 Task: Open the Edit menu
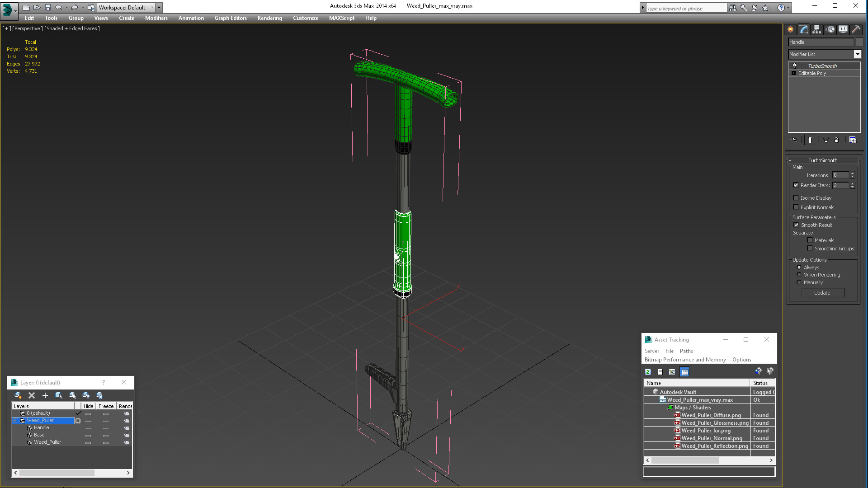pos(29,18)
